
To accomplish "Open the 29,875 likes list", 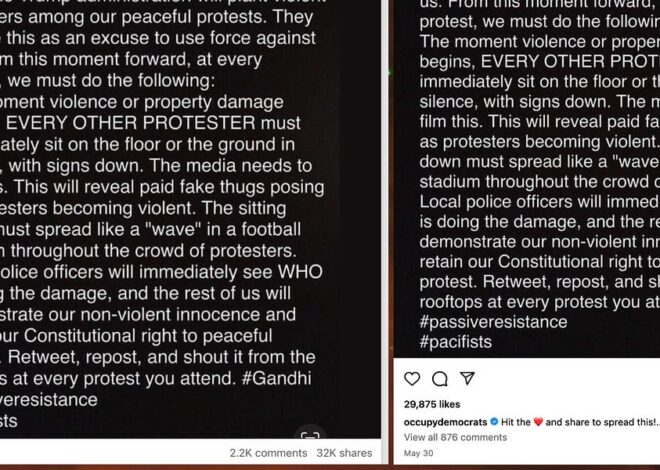I will tap(432, 404).
